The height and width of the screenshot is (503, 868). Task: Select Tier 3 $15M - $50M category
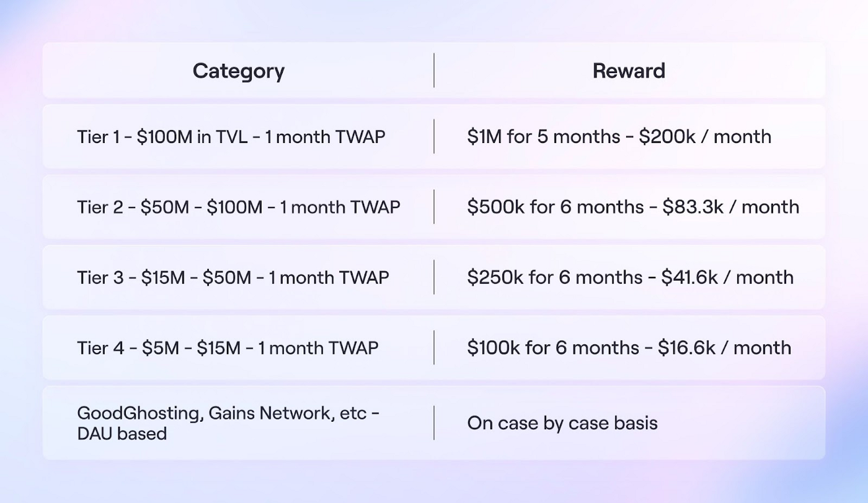233,277
